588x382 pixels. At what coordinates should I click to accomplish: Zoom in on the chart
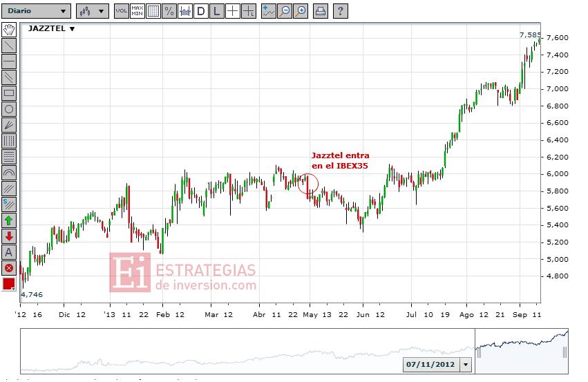[301, 11]
